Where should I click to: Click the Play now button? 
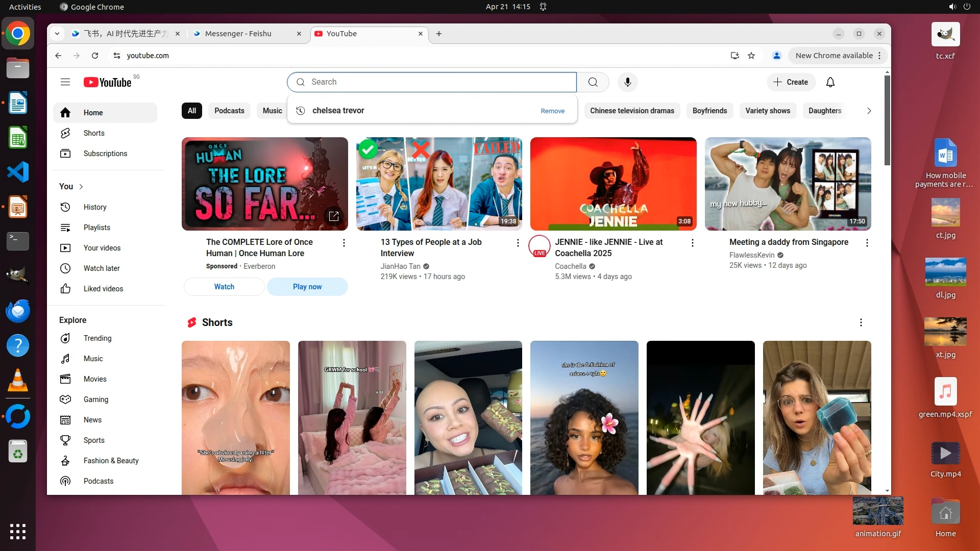307,287
